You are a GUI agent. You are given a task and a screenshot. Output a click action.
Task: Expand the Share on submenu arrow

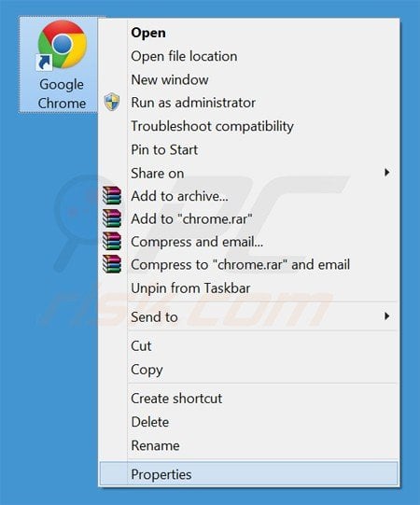386,173
